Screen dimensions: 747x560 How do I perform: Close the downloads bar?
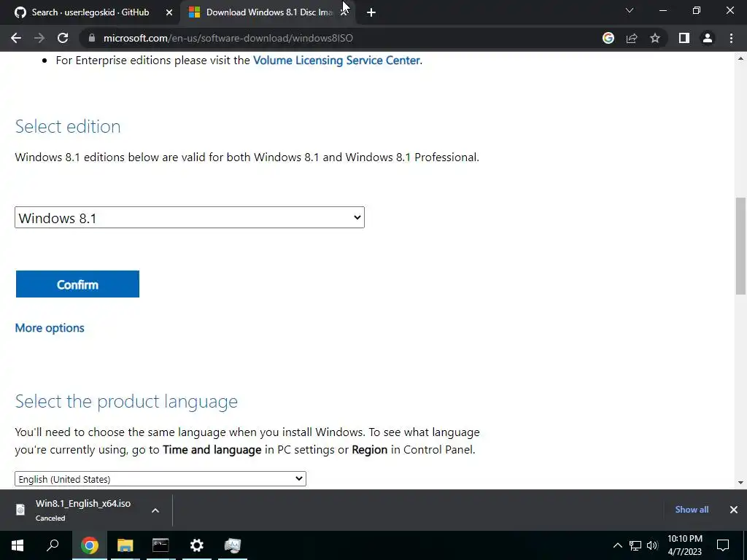click(734, 510)
